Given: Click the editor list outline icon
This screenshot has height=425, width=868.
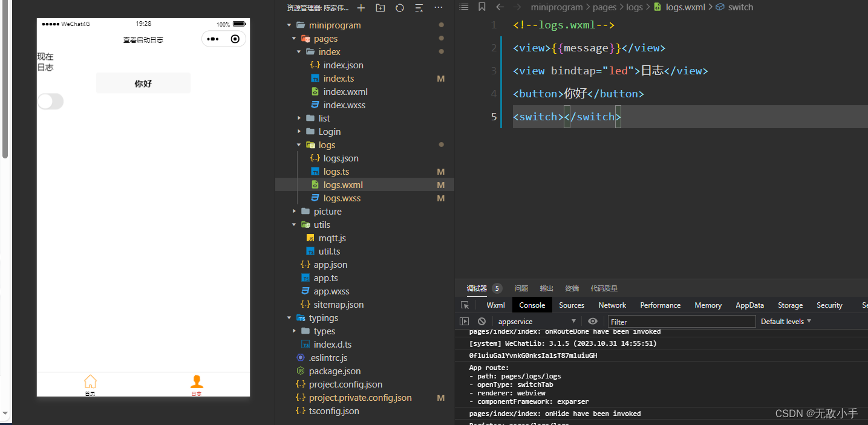Looking at the screenshot, I should point(464,7).
